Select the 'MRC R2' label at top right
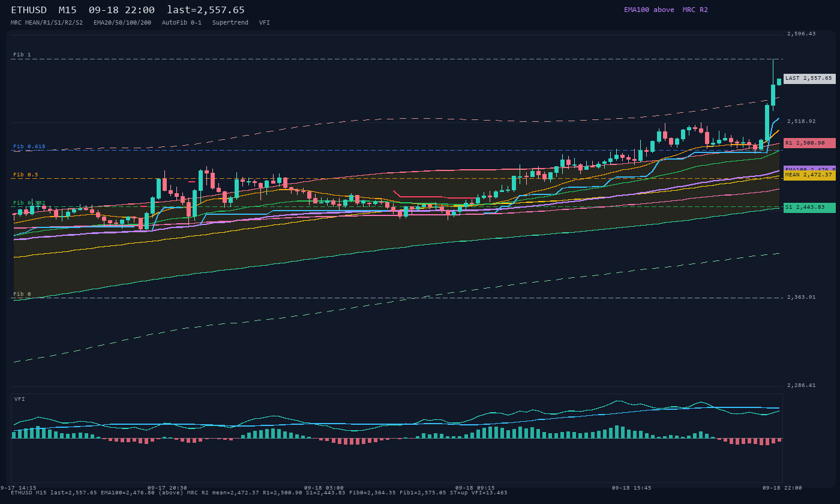 pyautogui.click(x=695, y=10)
